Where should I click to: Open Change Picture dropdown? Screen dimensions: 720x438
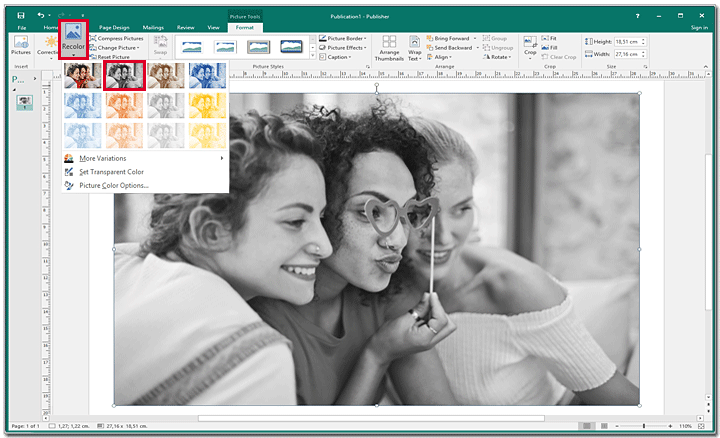coord(115,48)
